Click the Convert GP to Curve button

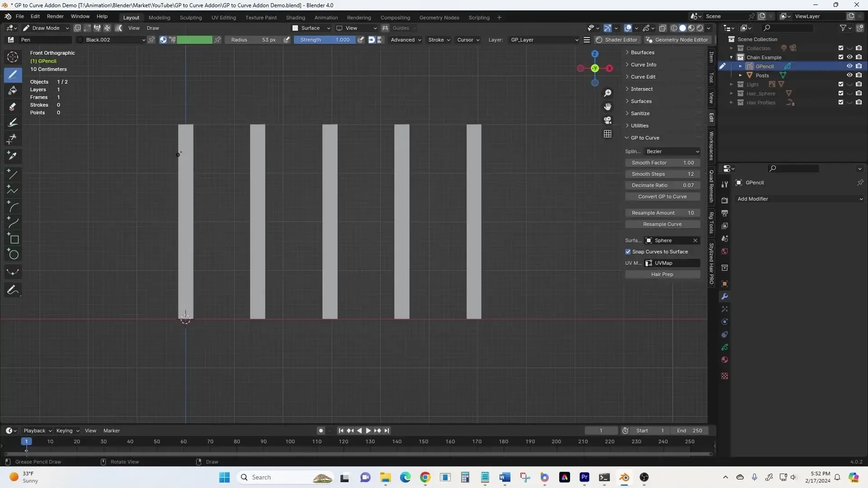(662, 197)
